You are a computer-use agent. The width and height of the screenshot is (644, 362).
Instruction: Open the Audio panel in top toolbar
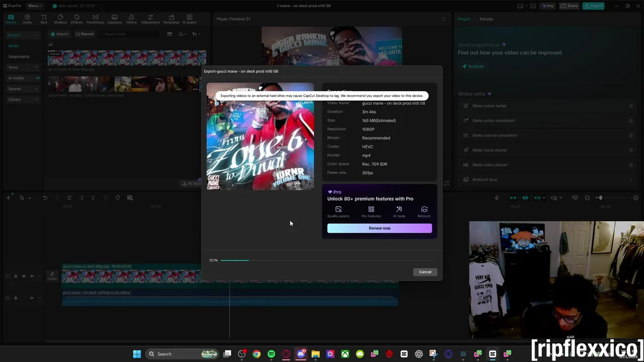tap(27, 19)
